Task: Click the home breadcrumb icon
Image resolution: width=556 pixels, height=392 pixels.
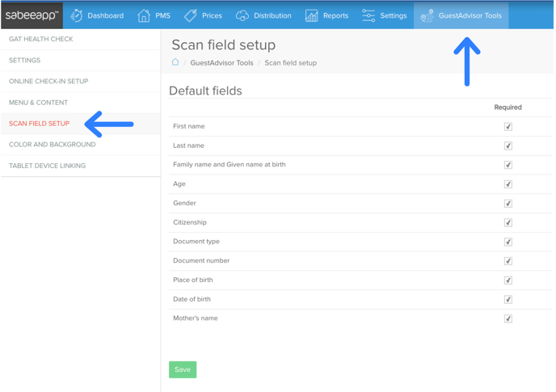Action: 175,62
